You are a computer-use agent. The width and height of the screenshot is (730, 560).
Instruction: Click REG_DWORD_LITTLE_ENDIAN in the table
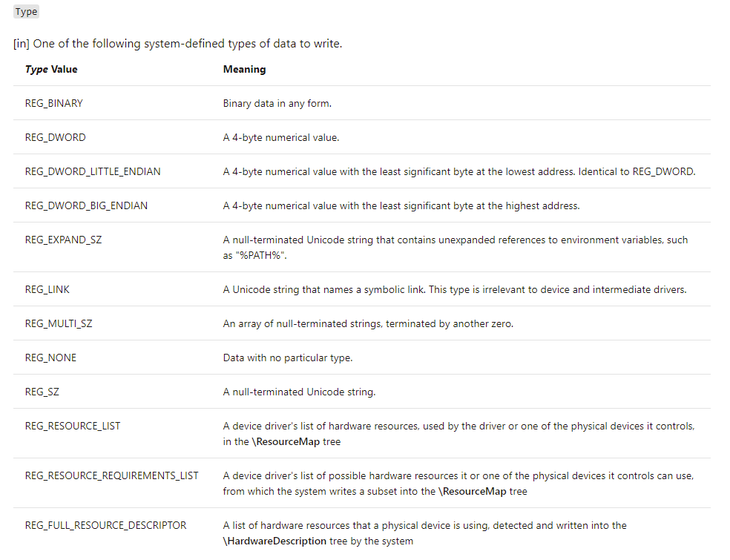coord(93,171)
